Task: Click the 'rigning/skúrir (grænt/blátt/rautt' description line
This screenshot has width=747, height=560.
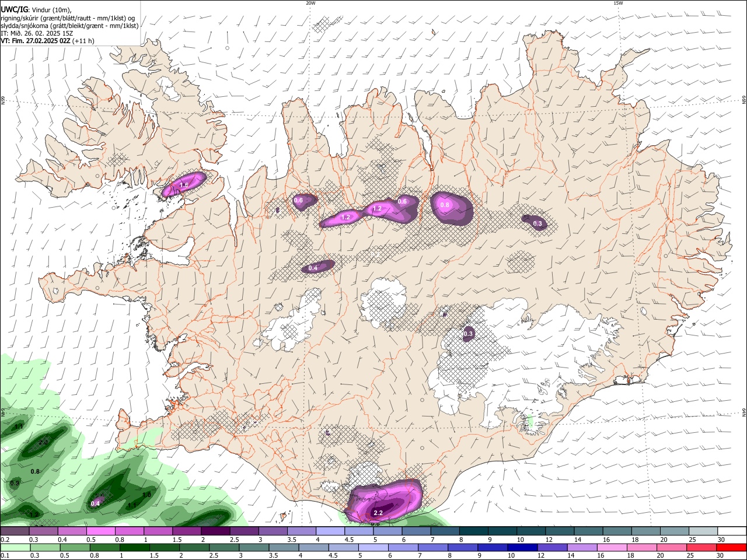Action: click(x=68, y=17)
